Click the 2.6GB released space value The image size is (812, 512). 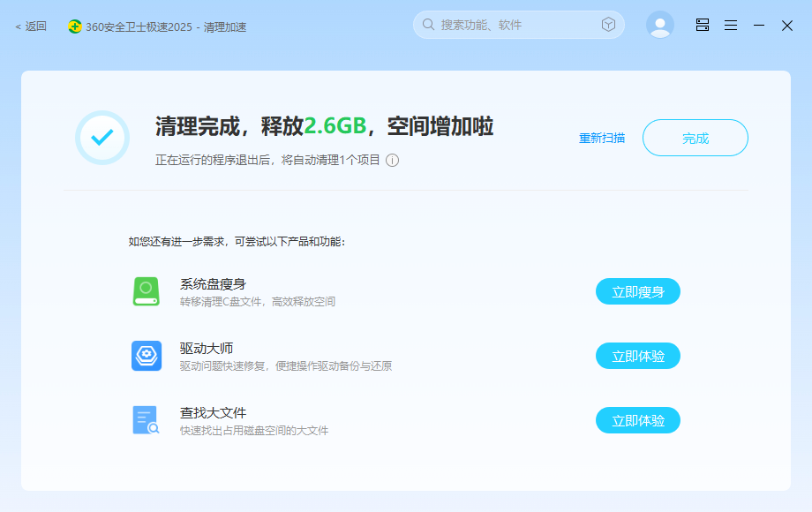pyautogui.click(x=335, y=126)
